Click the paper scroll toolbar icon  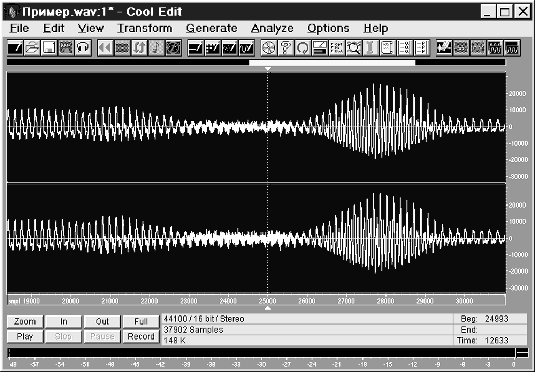(387, 48)
